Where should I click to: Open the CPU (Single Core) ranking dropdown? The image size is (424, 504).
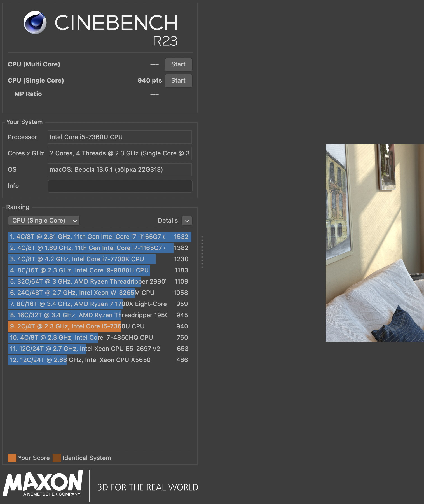[44, 221]
